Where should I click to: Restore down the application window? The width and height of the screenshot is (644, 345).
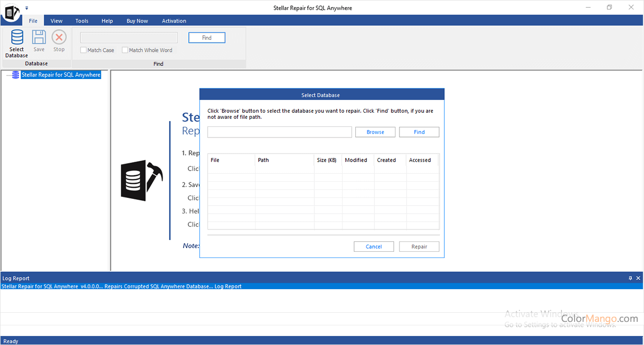point(609,7)
